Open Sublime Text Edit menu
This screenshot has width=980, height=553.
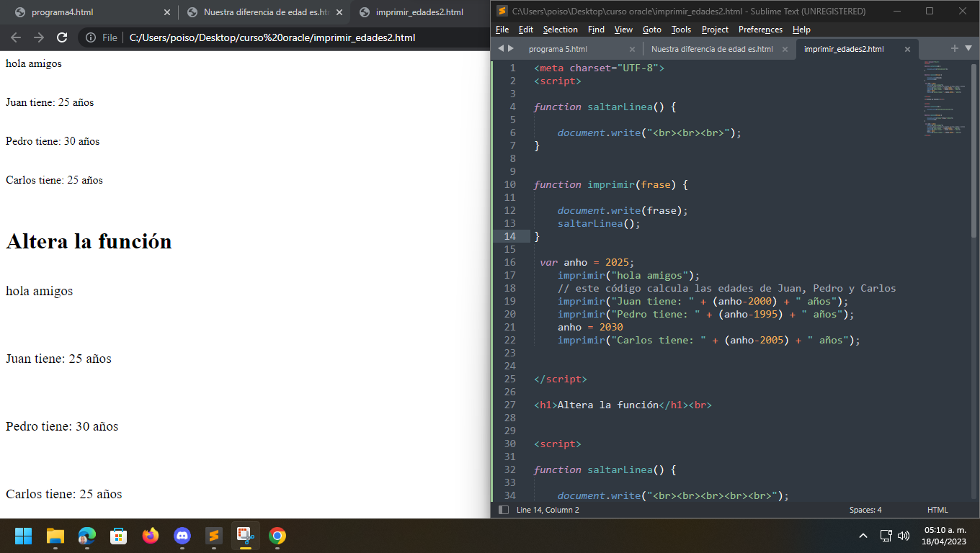click(526, 30)
